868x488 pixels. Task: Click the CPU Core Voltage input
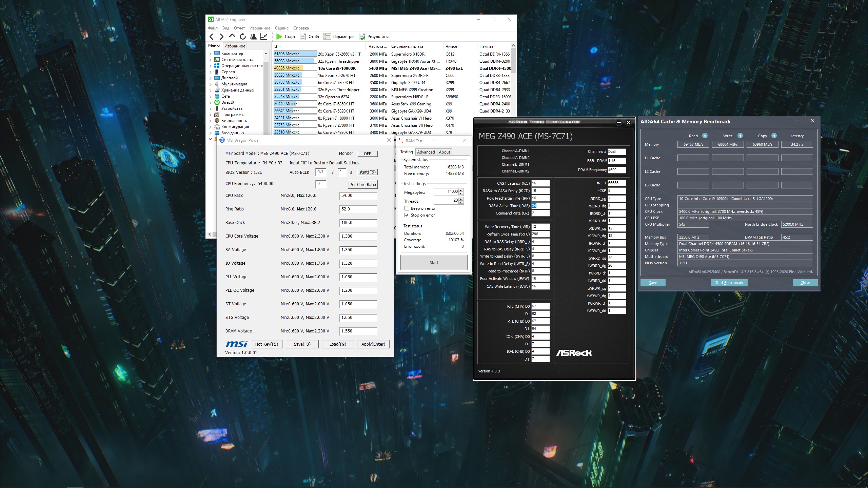pos(358,237)
